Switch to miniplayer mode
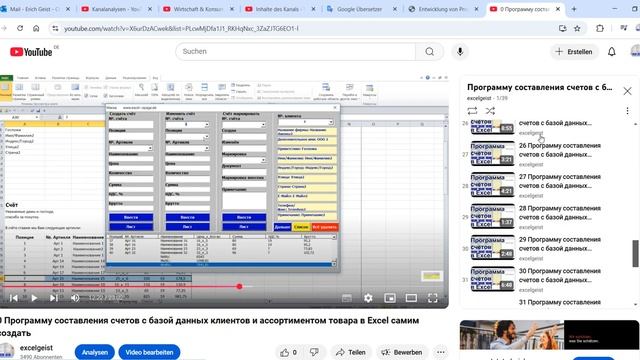Image resolution: width=640 pixels, height=360 pixels. pyautogui.click(x=390, y=298)
